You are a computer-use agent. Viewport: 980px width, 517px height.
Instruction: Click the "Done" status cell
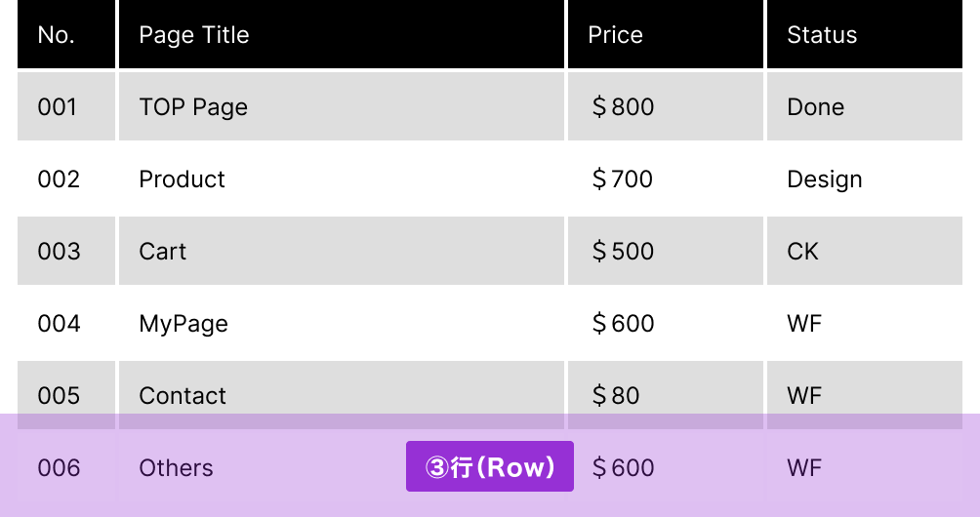pos(816,107)
